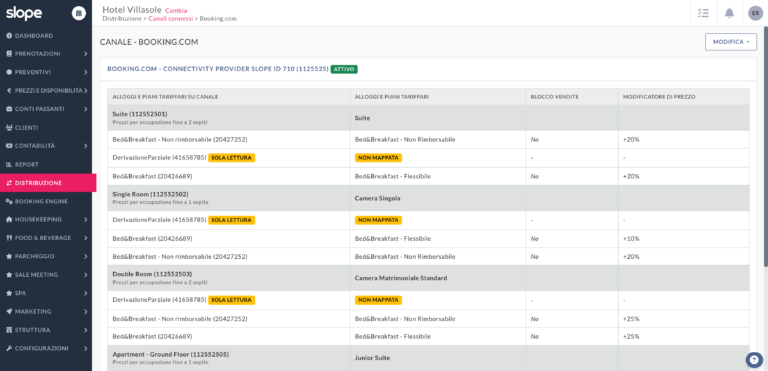This screenshot has width=768, height=371.
Task: Open Struttura from the sidebar menu
Action: point(46,330)
